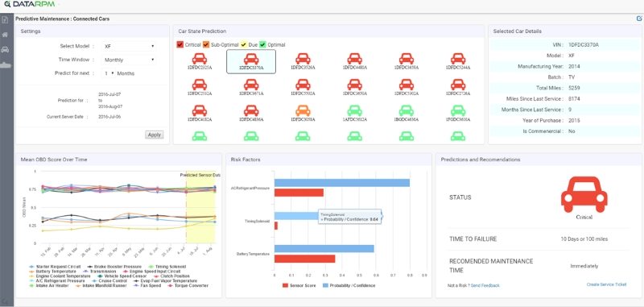The width and height of the screenshot is (644, 307).
Task: Click the BatteryTemperature blue probability bar
Action: tap(324, 249)
